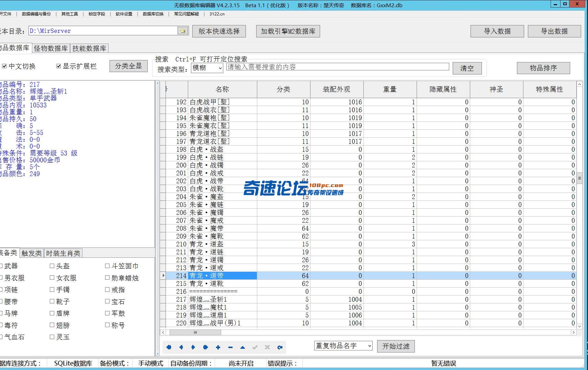Click 导出数据 button
The height and width of the screenshot is (370, 588).
554,31
